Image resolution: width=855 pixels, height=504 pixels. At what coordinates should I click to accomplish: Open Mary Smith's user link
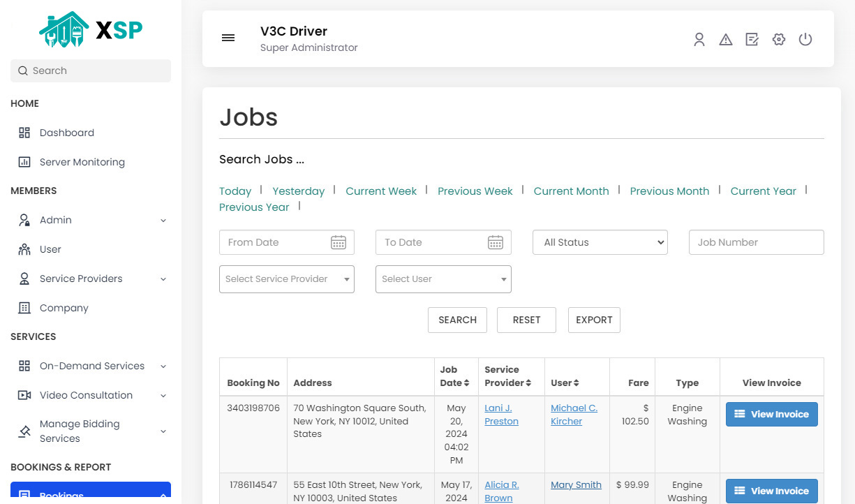pos(576,484)
